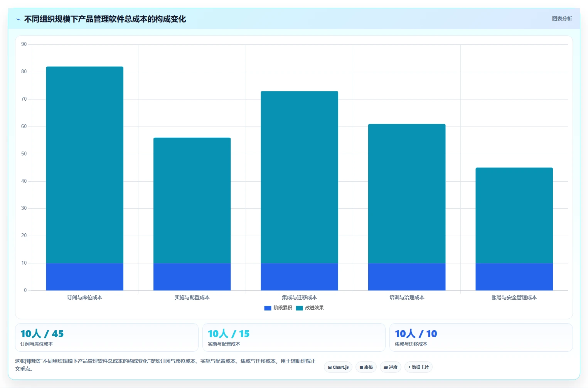Click the y-axis value 50
588x388 pixels.
(x=24, y=154)
